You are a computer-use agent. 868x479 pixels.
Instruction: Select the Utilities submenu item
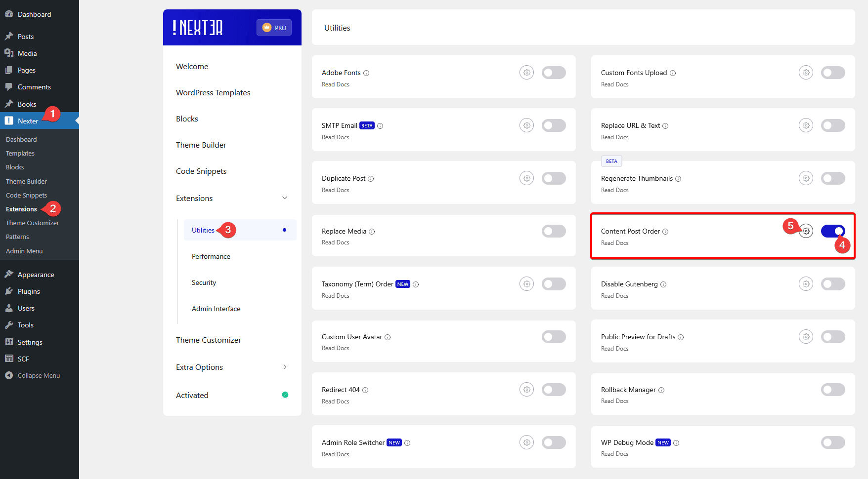(x=203, y=230)
